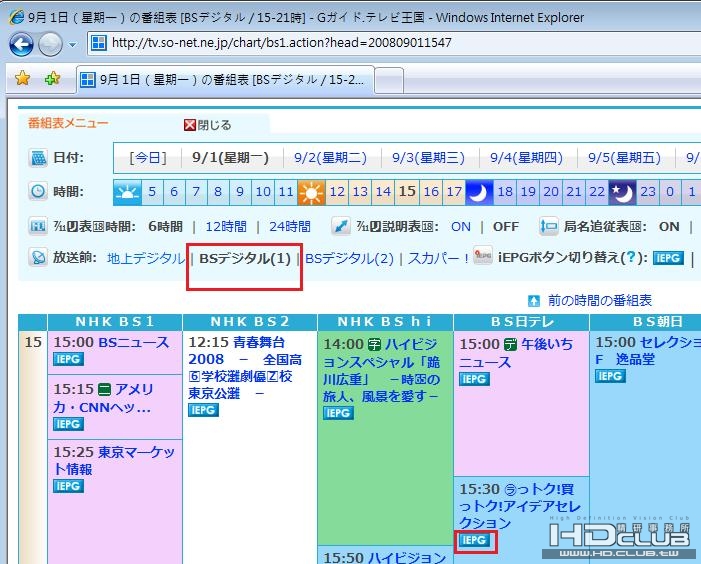Go back using the browser Back arrow
The image size is (701, 564).
21,44
